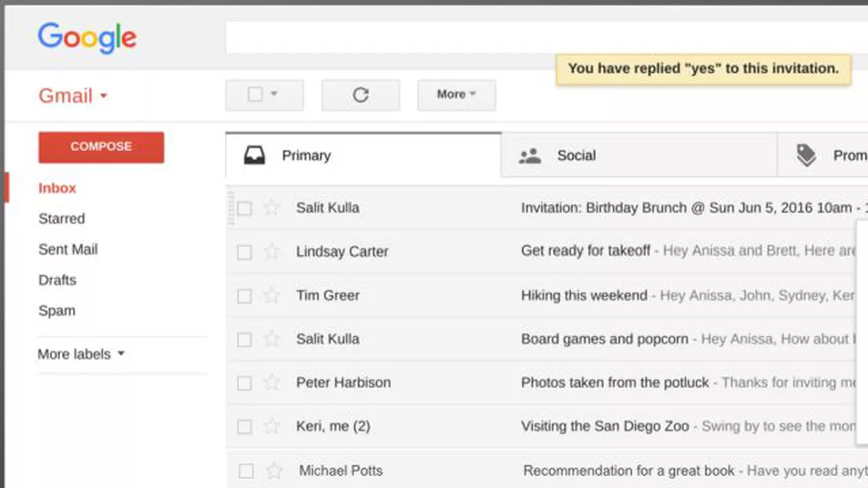Viewport: 868px width, 488px height.
Task: Star the Michael Potts recommendation email
Action: pyautogui.click(x=274, y=471)
